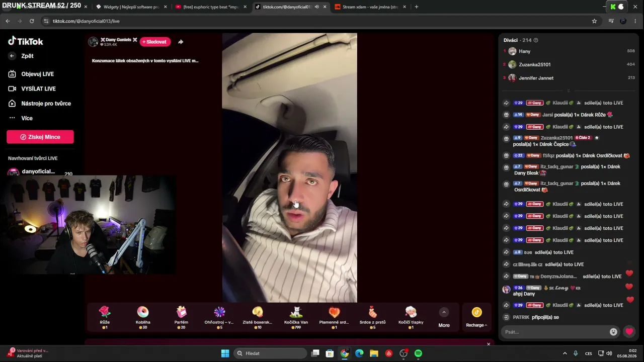The width and height of the screenshot is (644, 362).
Task: Open the Diváci viewers info icon
Action: point(536,40)
